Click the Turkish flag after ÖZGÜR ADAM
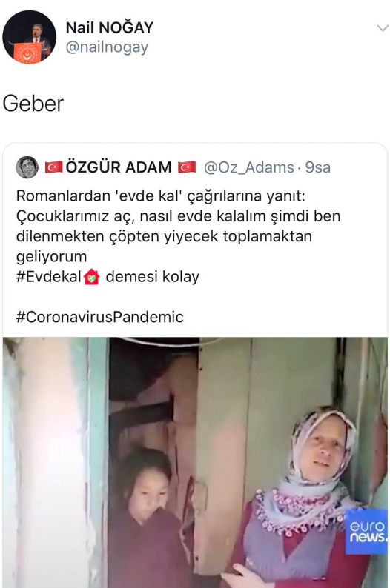Screen dimensions: 390x588 [187, 167]
